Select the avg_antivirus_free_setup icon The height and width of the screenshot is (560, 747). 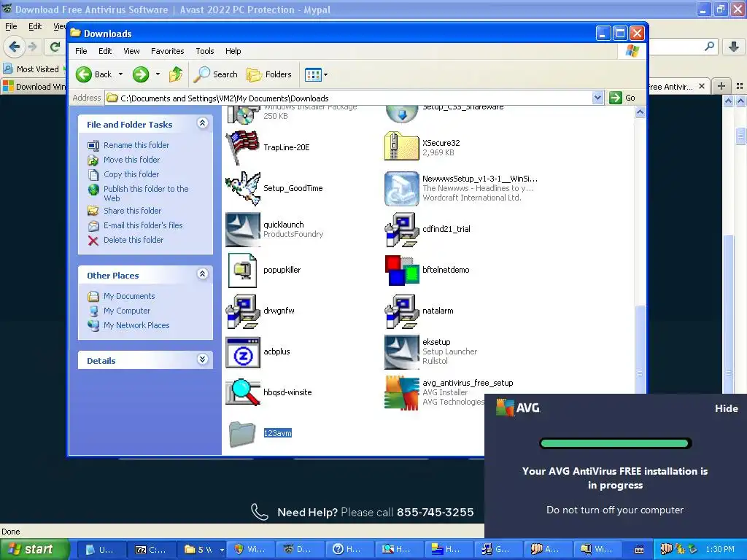pos(402,392)
